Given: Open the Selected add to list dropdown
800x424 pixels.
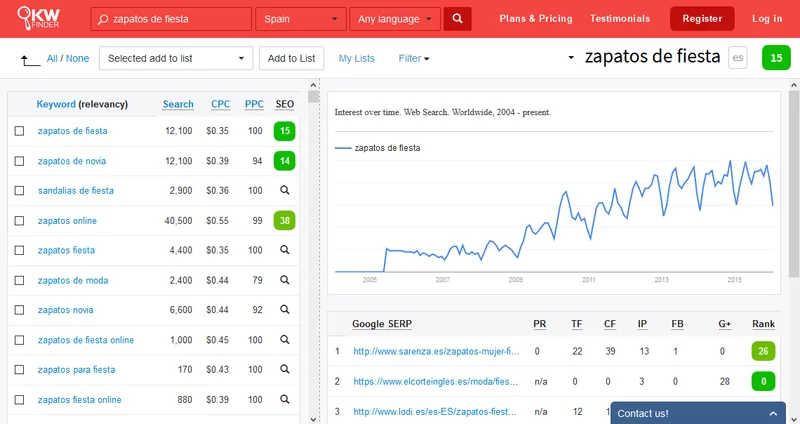Looking at the screenshot, I should click(176, 58).
